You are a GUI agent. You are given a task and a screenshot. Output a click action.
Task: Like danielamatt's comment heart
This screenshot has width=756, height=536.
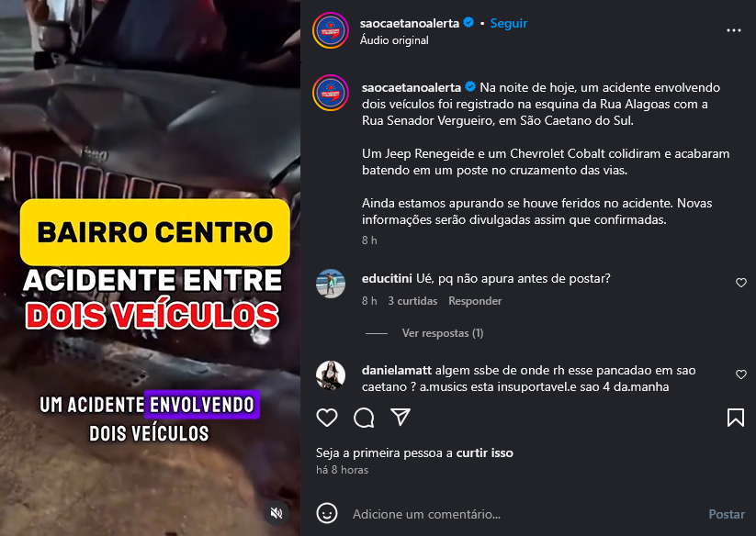pyautogui.click(x=741, y=374)
